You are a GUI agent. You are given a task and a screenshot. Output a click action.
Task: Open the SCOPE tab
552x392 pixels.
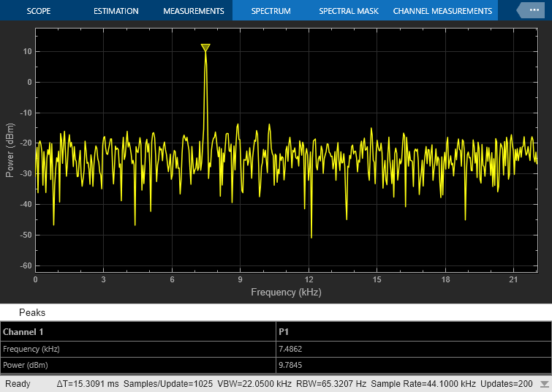pyautogui.click(x=39, y=11)
